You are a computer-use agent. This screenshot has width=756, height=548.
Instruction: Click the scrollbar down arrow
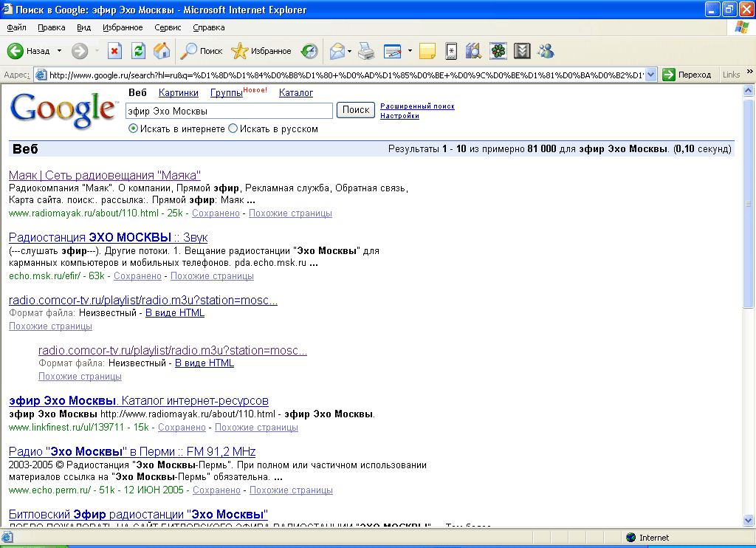[749, 520]
